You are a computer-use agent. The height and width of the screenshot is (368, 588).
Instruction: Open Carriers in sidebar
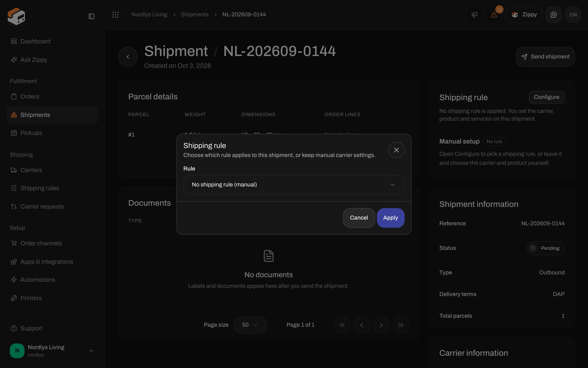click(x=52, y=170)
